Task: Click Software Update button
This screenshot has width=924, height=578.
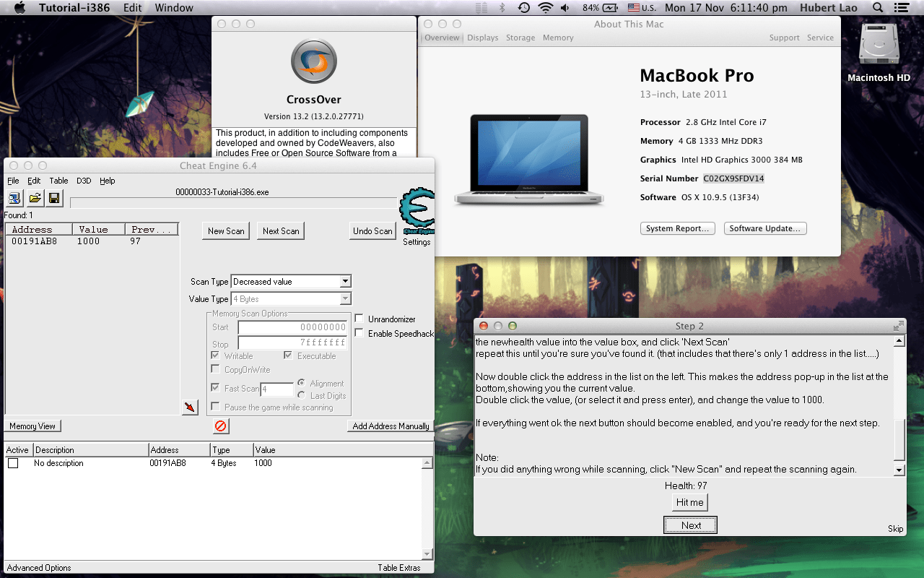Action: click(764, 228)
